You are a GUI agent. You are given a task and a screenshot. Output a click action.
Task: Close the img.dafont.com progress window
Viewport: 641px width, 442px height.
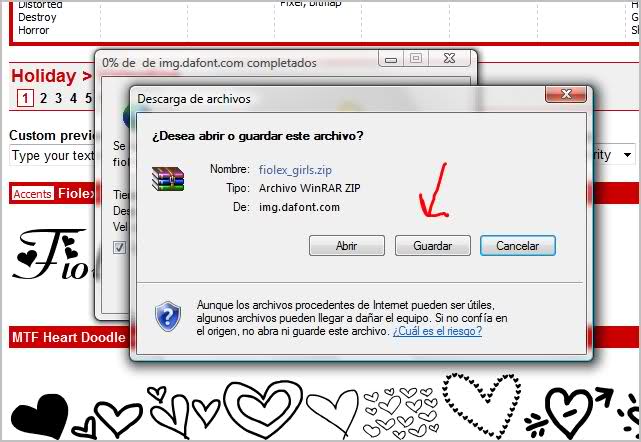click(x=452, y=59)
